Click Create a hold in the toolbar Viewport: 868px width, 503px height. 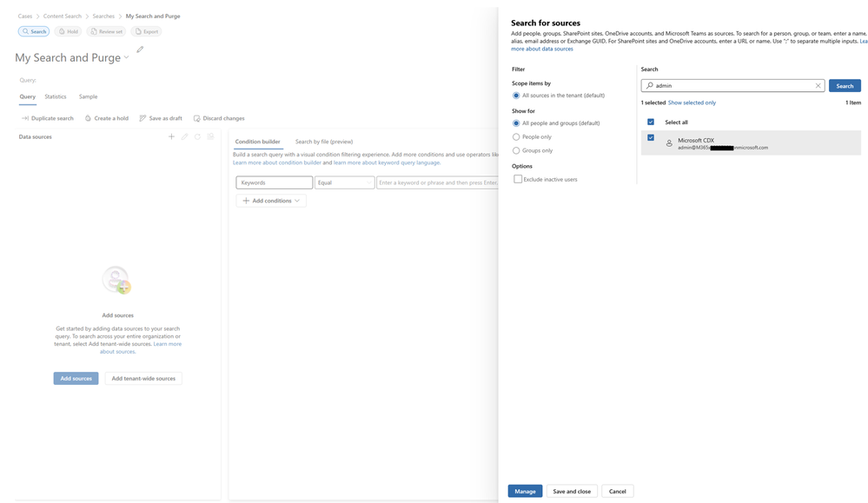106,118
